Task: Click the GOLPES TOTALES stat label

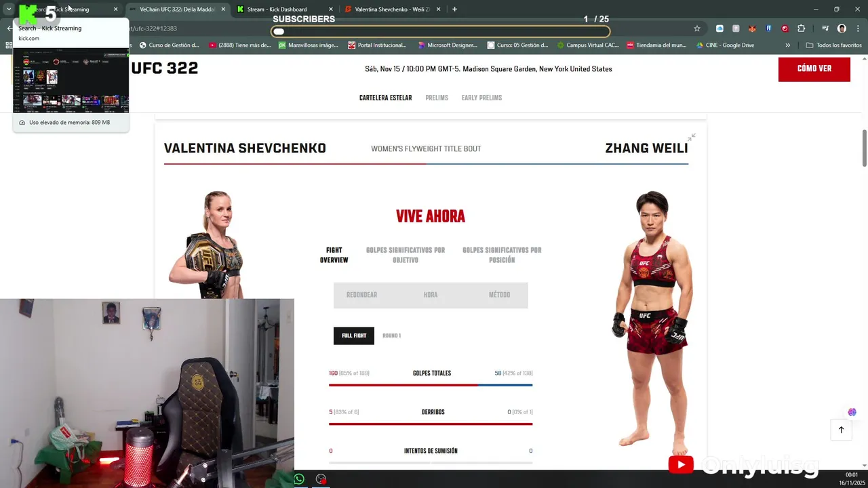Action: [432, 373]
